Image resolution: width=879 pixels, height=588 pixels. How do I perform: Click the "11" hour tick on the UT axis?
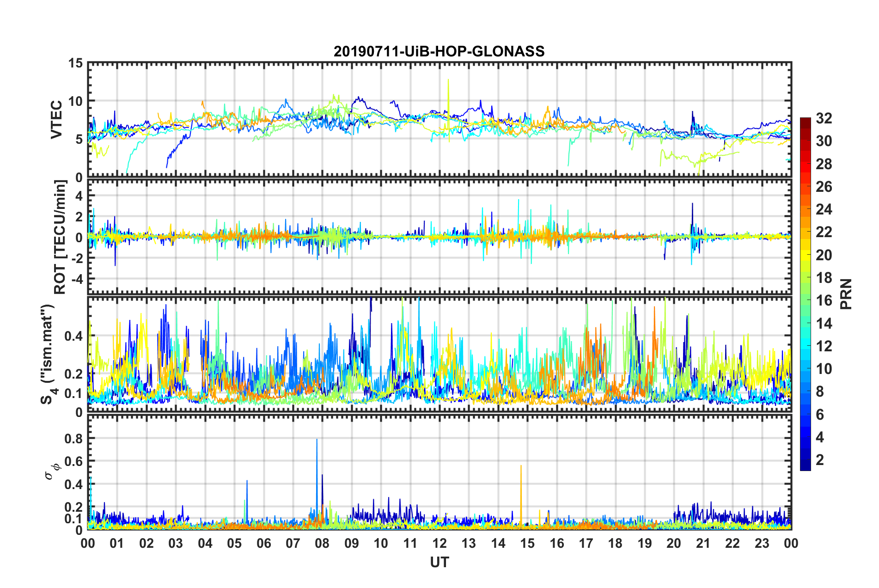[410, 543]
